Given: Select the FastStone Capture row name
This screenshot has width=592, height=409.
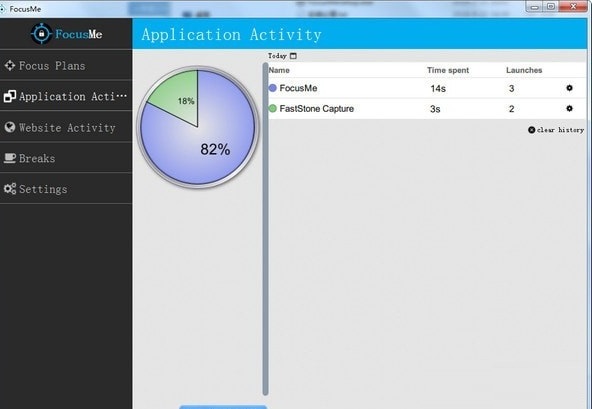Looking at the screenshot, I should coord(317,109).
